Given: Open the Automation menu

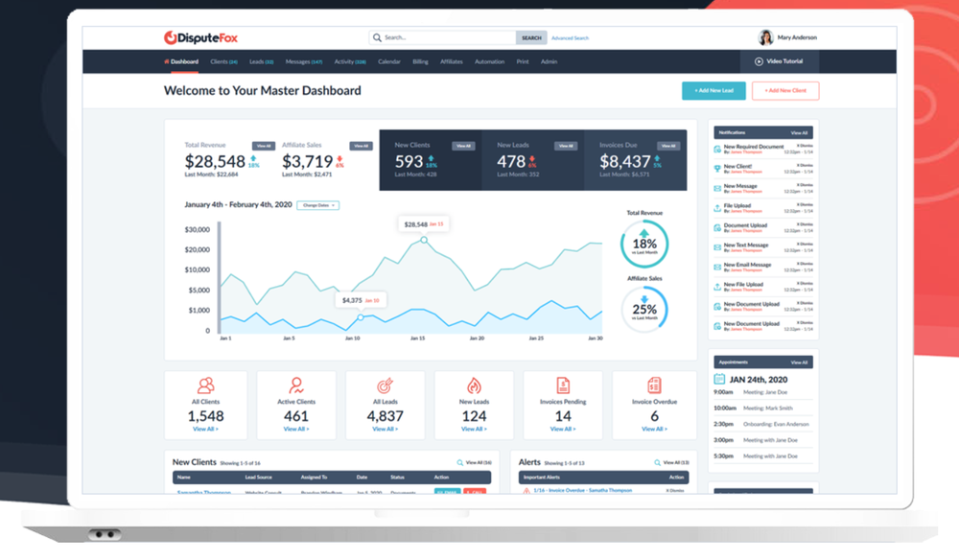Looking at the screenshot, I should click(489, 61).
